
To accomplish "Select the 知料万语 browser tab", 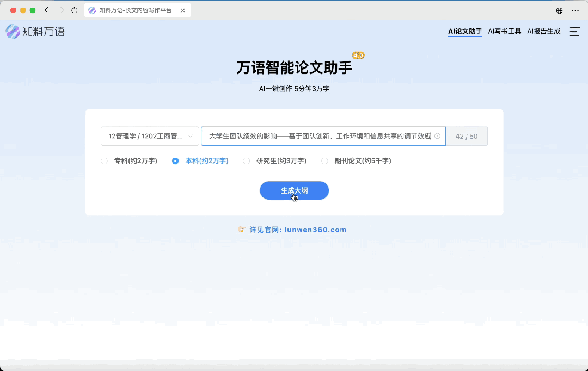I will (136, 10).
